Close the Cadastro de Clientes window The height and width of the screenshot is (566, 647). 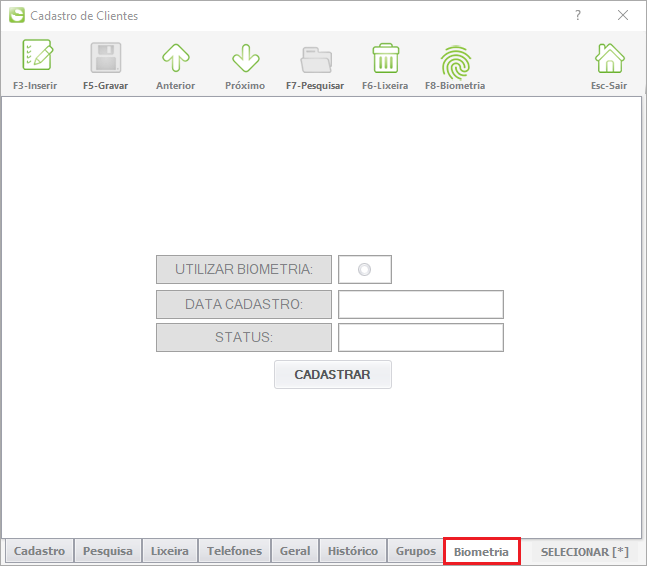pyautogui.click(x=623, y=15)
